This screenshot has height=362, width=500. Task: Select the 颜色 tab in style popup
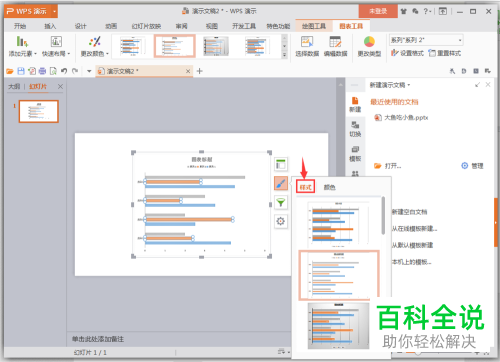pos(329,187)
